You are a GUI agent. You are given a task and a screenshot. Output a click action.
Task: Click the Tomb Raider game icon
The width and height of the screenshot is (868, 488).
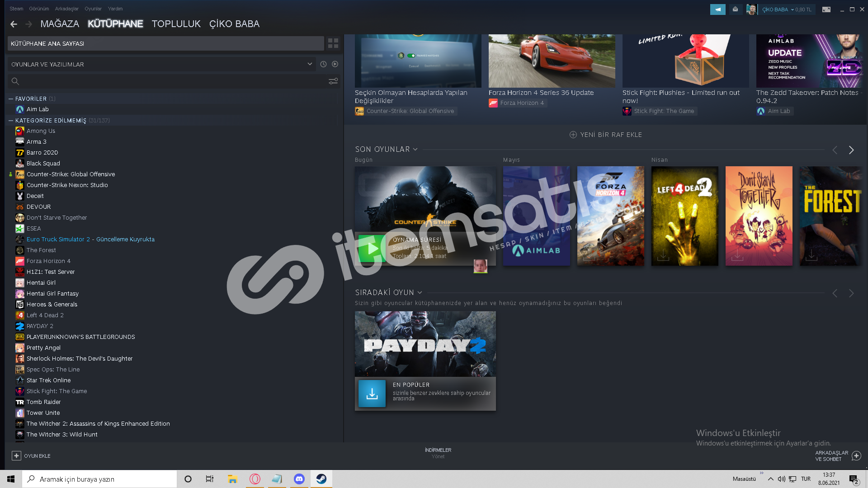(x=19, y=402)
